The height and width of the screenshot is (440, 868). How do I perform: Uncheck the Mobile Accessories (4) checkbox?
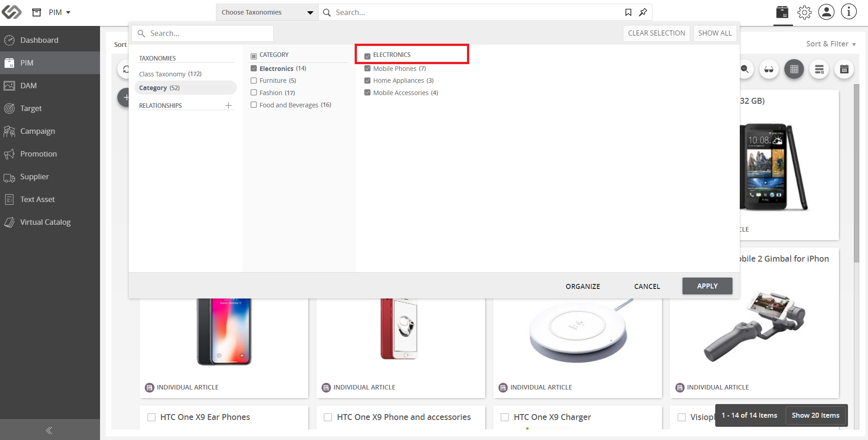tap(367, 92)
